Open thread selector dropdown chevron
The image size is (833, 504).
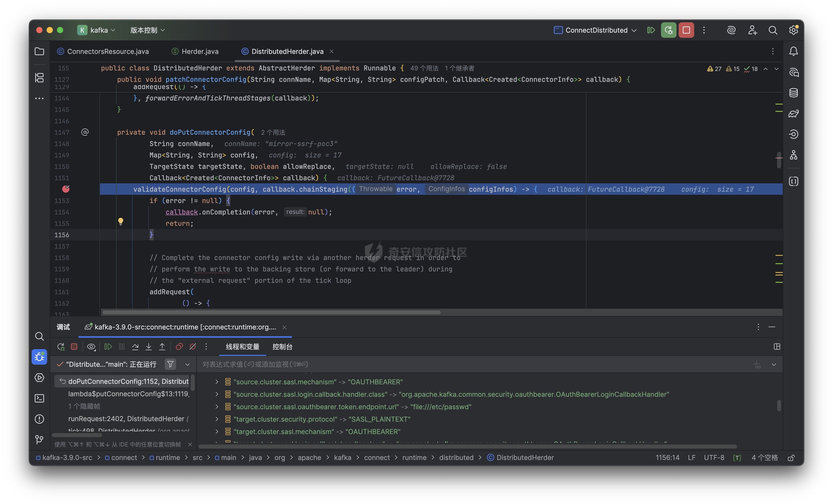pyautogui.click(x=188, y=364)
